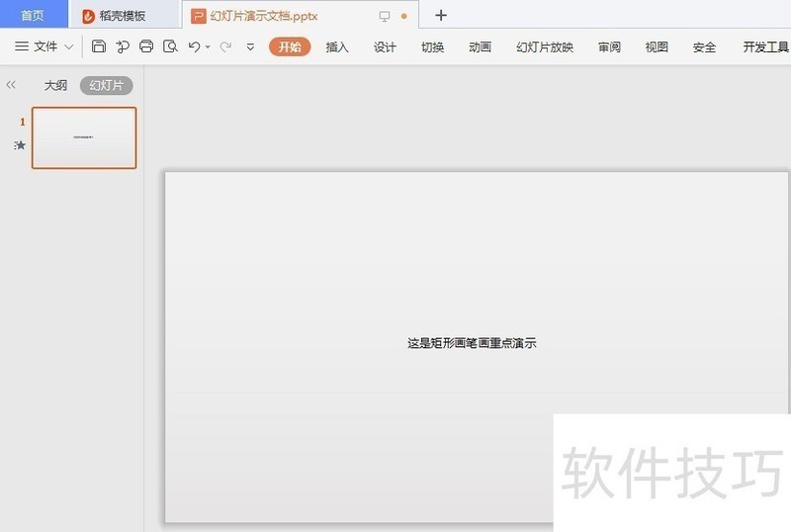Click the animation star beside slide 1
The image size is (791, 532).
20,145
